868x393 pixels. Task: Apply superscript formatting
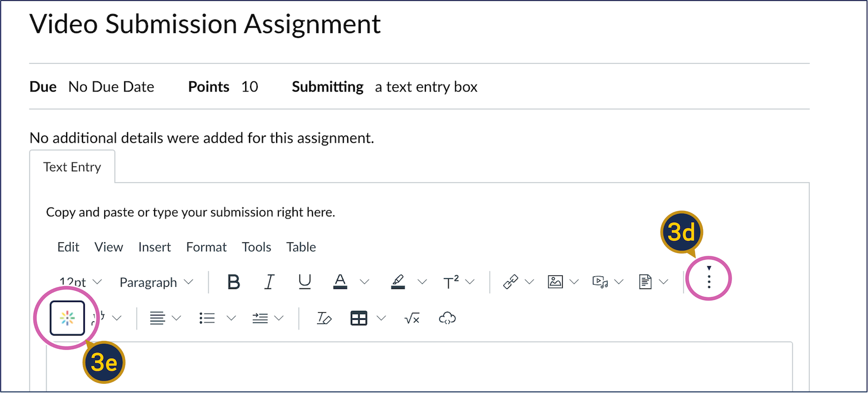(x=451, y=282)
